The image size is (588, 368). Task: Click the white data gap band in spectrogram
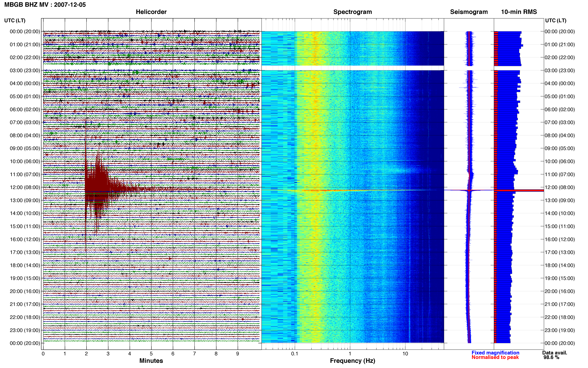pos(353,68)
